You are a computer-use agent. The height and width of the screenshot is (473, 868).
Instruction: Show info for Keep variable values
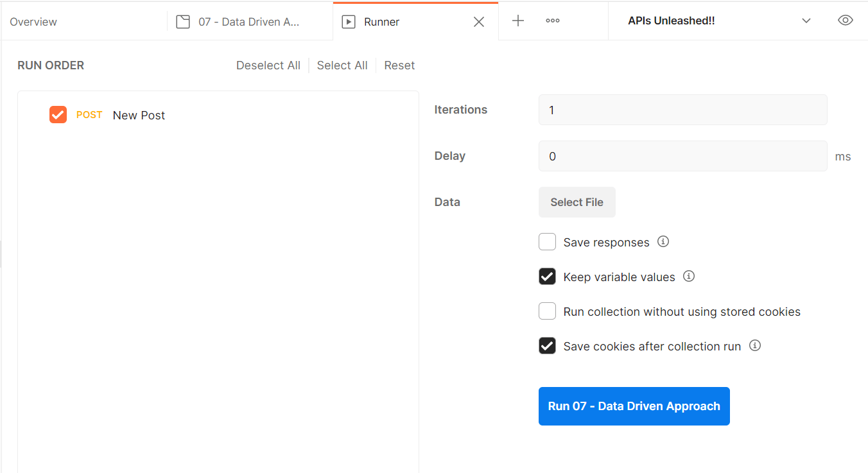[689, 276]
